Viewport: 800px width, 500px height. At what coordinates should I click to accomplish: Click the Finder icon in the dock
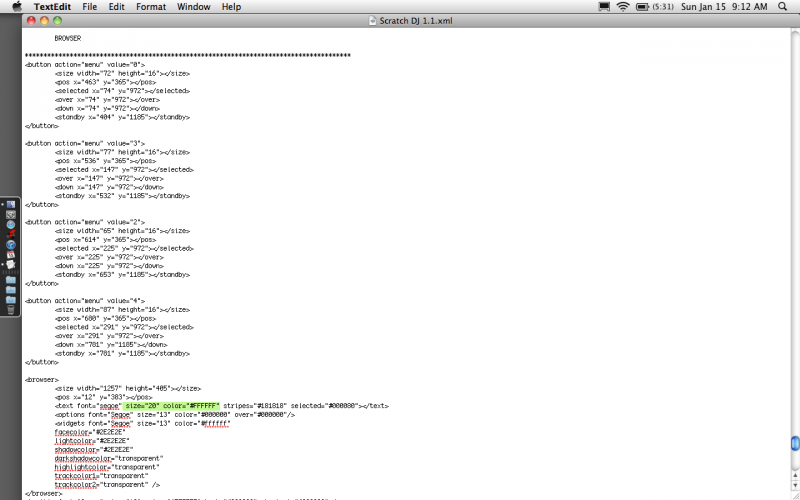click(11, 204)
